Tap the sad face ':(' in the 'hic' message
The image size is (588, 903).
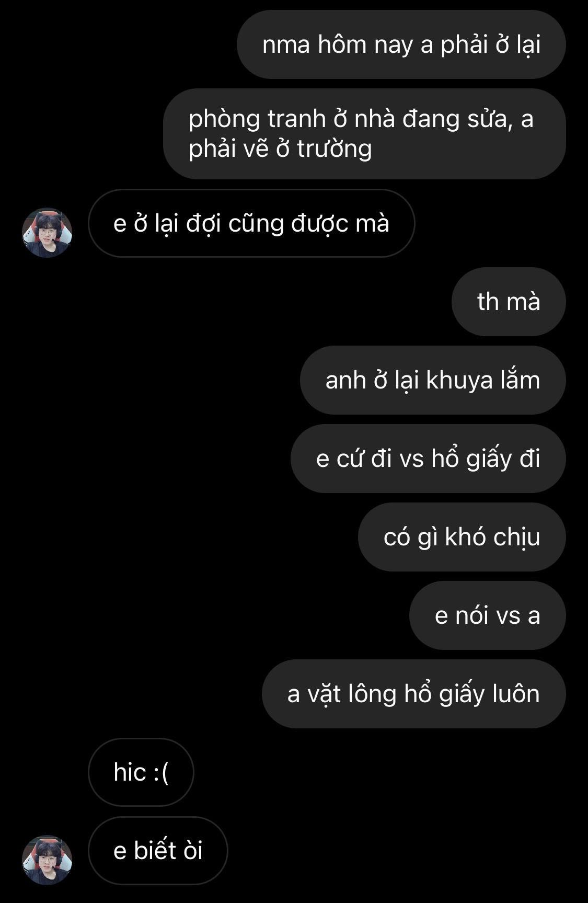[x=162, y=773]
